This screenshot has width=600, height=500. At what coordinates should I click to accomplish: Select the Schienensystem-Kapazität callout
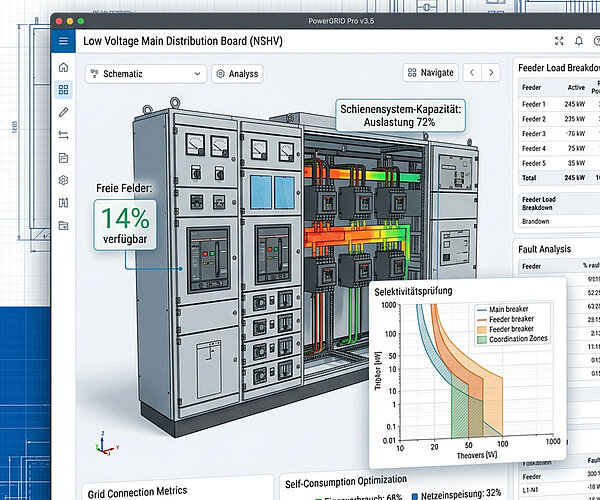pos(401,116)
